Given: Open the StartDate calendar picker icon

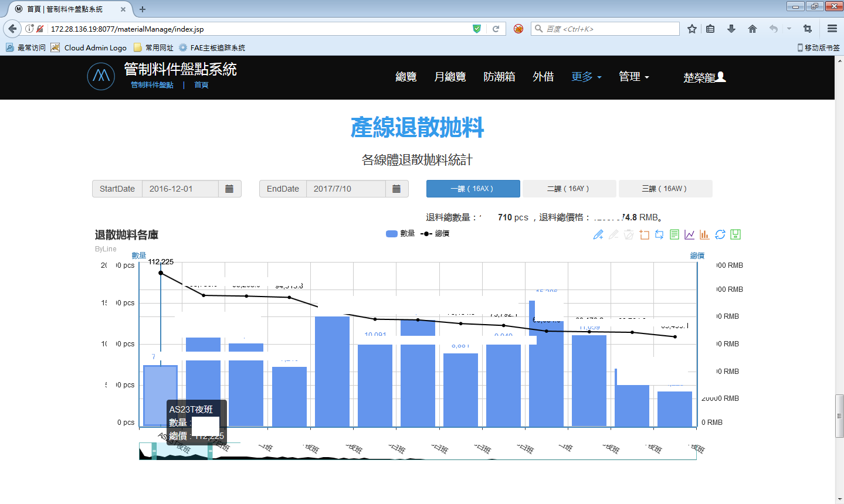Looking at the screenshot, I should [x=229, y=189].
